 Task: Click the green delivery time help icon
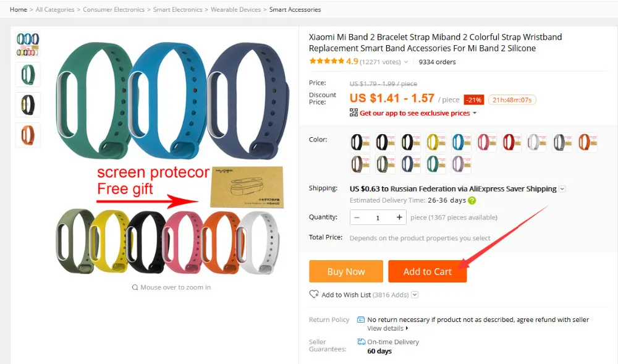pos(472,200)
